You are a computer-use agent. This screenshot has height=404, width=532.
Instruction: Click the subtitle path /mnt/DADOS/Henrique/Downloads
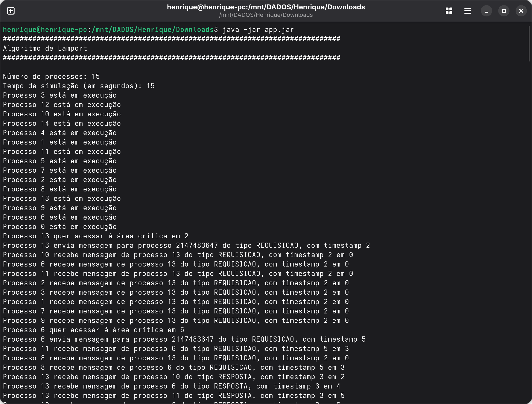[266, 15]
